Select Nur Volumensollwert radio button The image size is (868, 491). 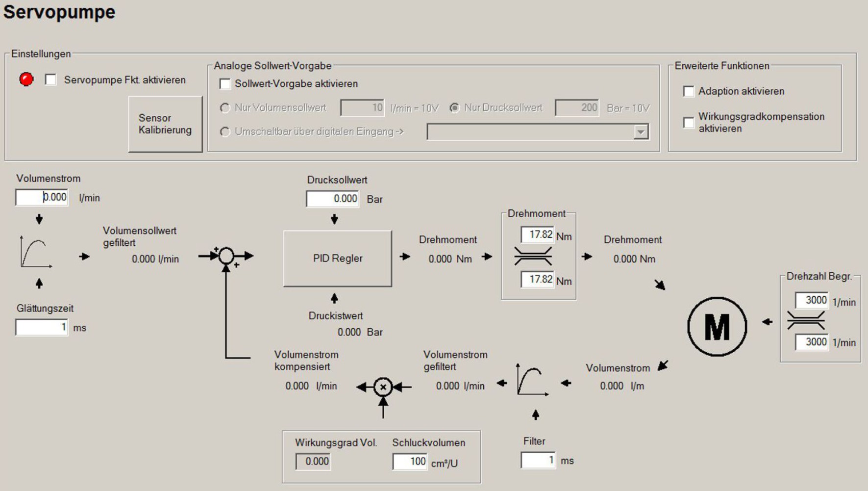pyautogui.click(x=225, y=108)
